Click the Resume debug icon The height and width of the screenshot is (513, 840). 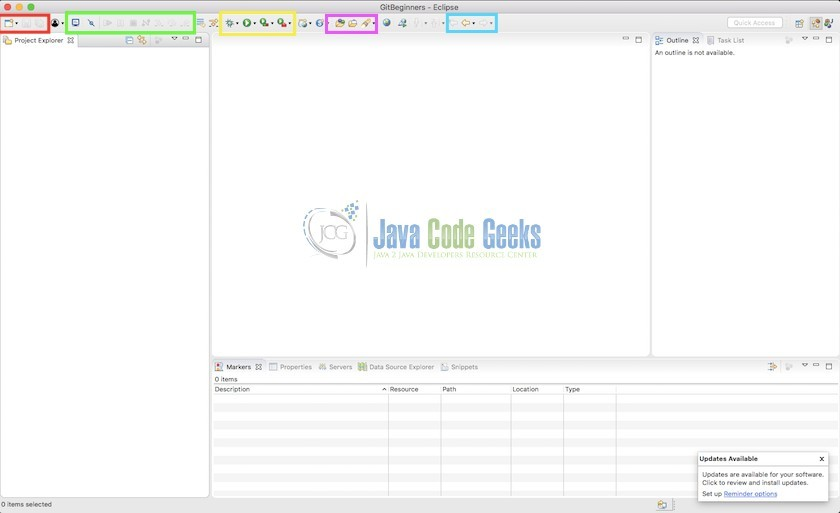point(108,23)
